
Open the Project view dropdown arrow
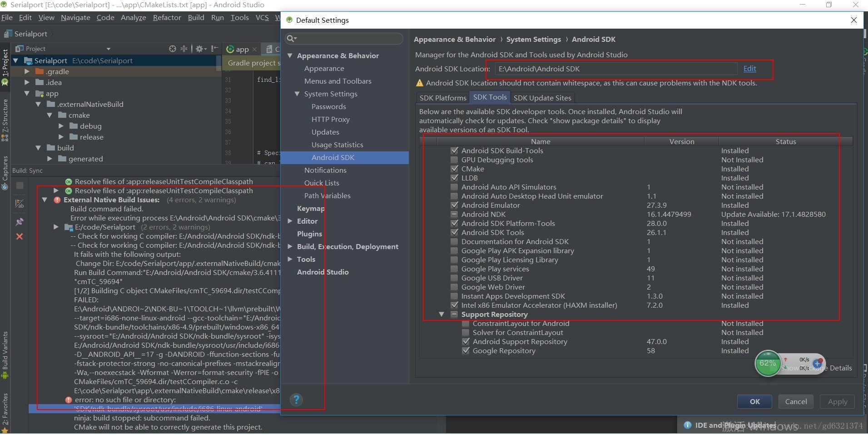108,49
